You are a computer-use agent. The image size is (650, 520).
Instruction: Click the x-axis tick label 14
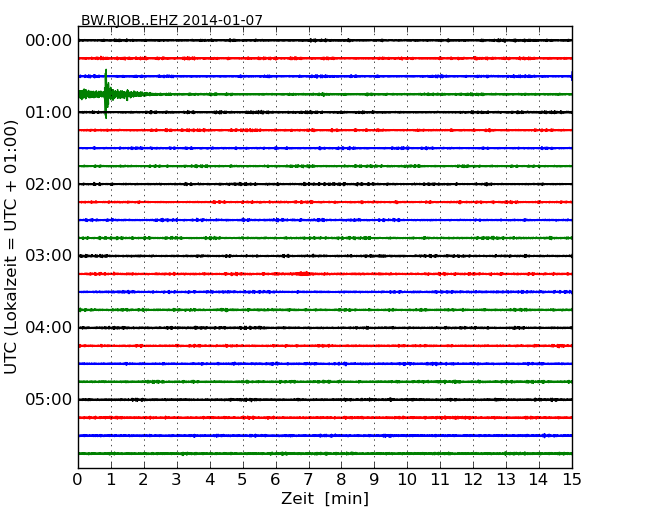click(x=539, y=480)
